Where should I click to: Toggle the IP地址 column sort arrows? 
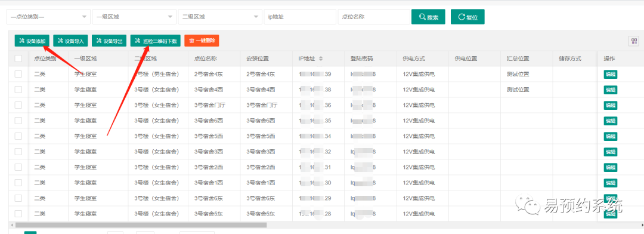[x=321, y=59]
